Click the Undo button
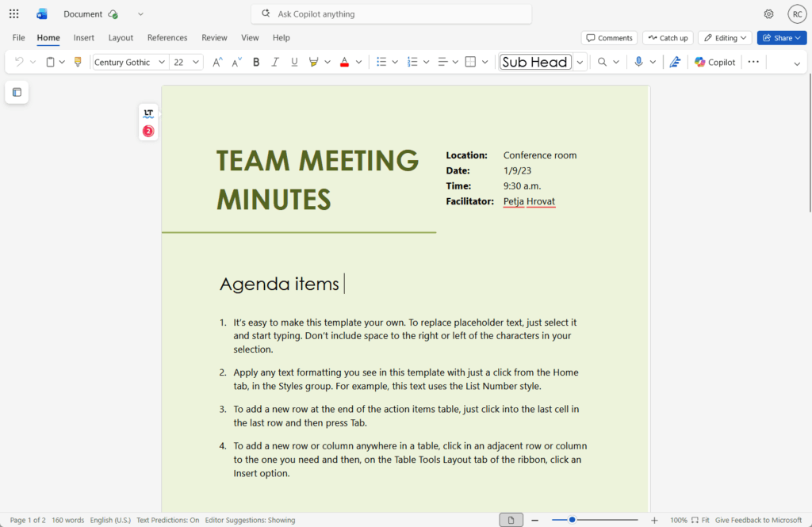 click(x=19, y=62)
